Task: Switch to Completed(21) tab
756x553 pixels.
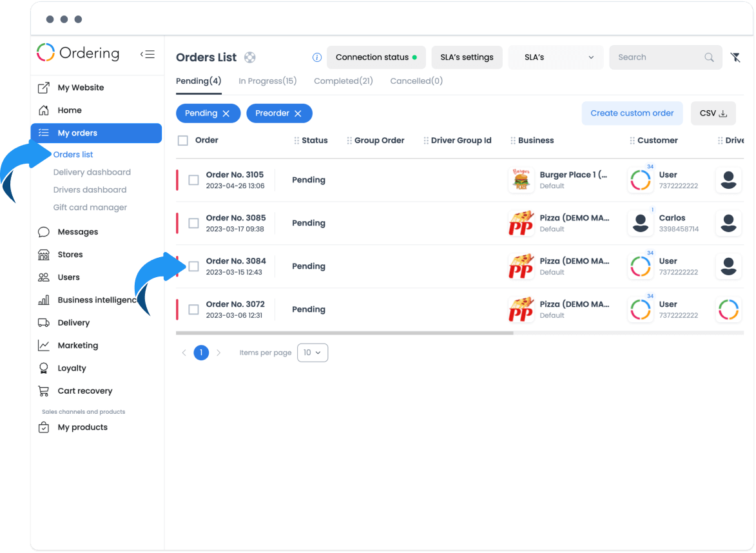Action: coord(344,81)
